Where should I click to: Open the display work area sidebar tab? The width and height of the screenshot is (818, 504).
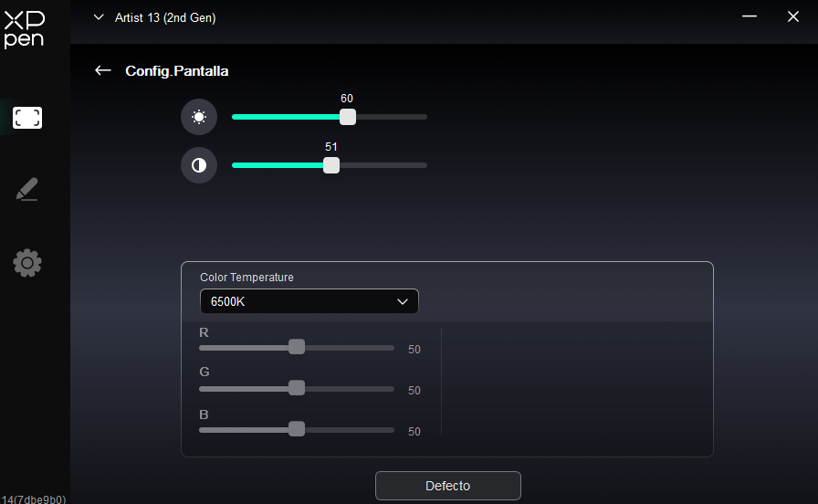27,118
